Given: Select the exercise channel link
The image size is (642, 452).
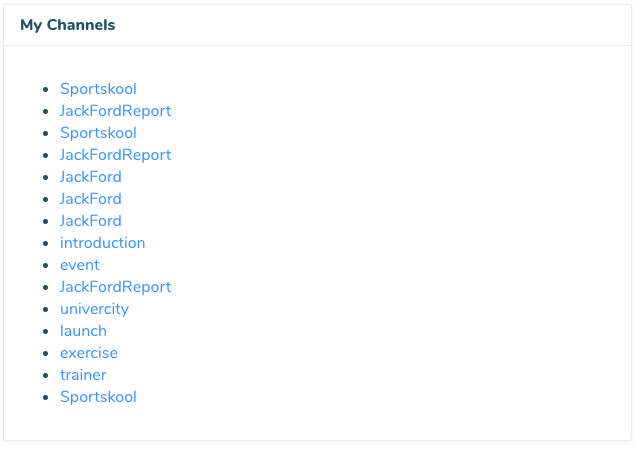Looking at the screenshot, I should 88,353.
